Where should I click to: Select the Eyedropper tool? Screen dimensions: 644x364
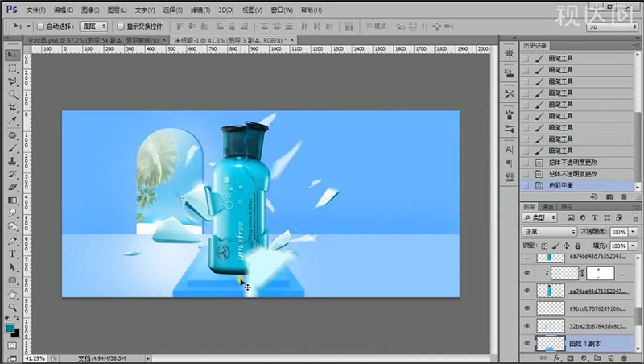[12, 121]
